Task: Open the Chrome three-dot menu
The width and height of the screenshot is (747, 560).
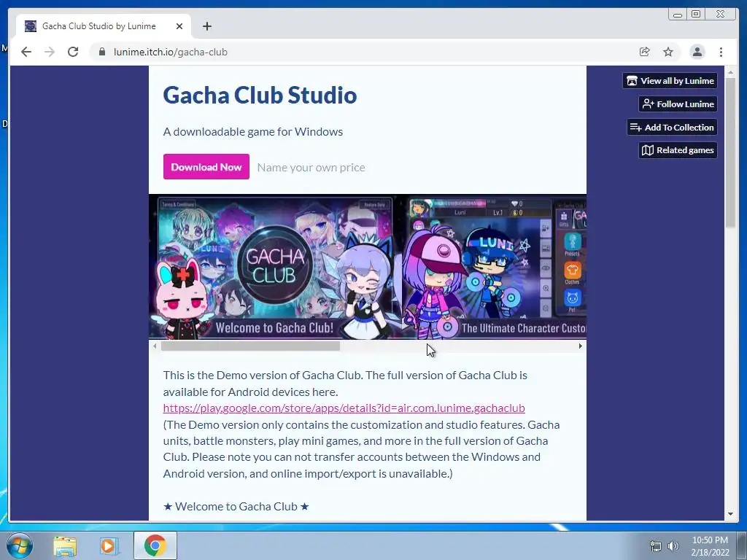Action: point(721,52)
